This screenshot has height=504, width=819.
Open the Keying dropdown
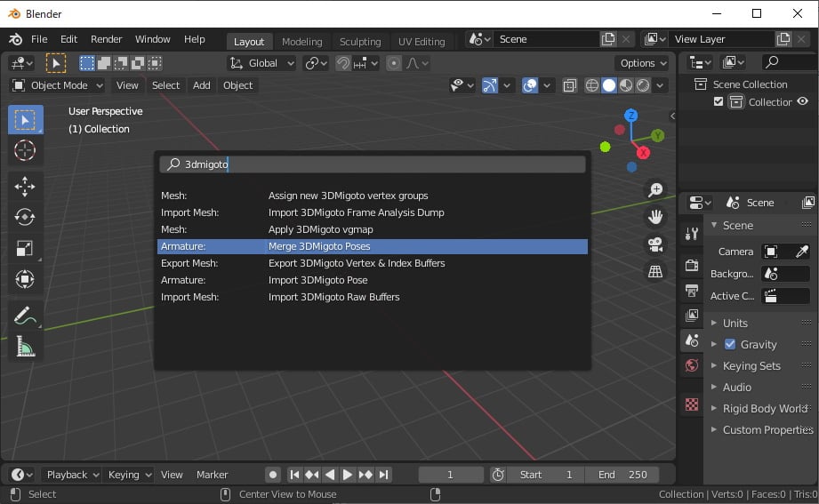coord(128,475)
